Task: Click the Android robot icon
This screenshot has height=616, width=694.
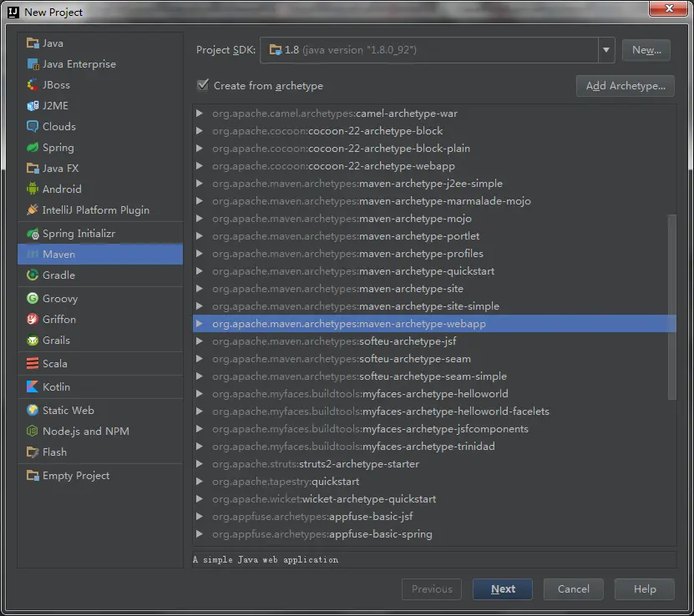Action: pyautogui.click(x=33, y=189)
